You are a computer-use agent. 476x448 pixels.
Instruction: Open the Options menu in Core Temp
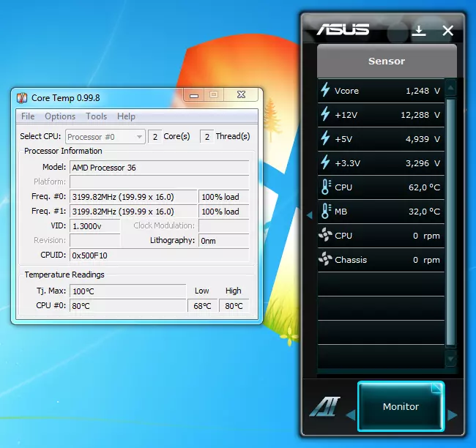tap(60, 116)
